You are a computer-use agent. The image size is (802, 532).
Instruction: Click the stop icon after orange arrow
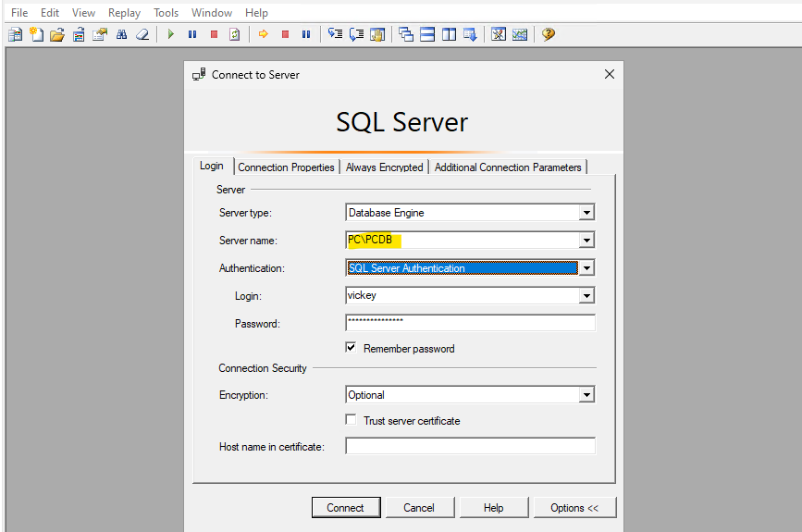click(285, 34)
